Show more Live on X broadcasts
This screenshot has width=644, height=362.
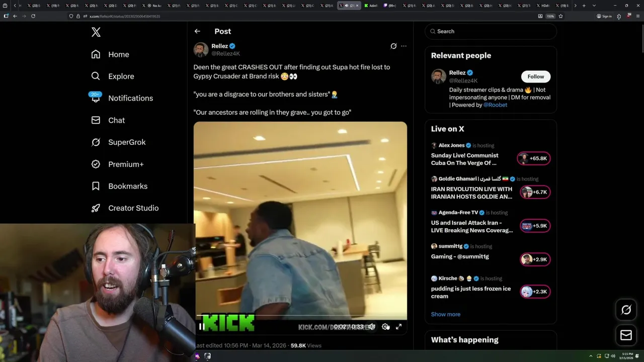446,314
